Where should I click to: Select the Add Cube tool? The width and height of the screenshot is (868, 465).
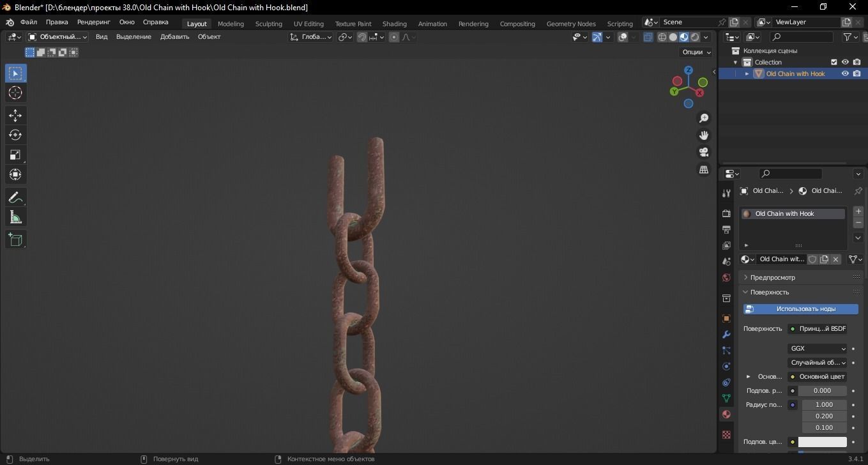pyautogui.click(x=15, y=240)
